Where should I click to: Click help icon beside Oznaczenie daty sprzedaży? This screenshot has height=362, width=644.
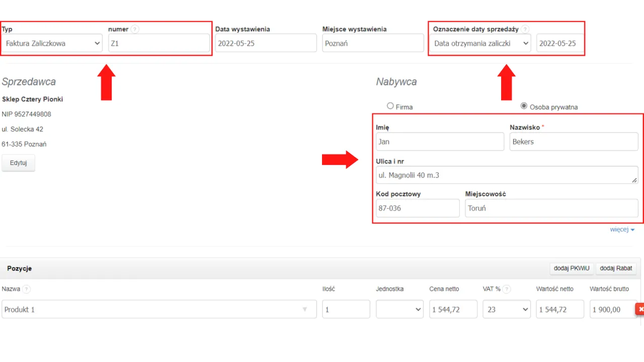525,29
